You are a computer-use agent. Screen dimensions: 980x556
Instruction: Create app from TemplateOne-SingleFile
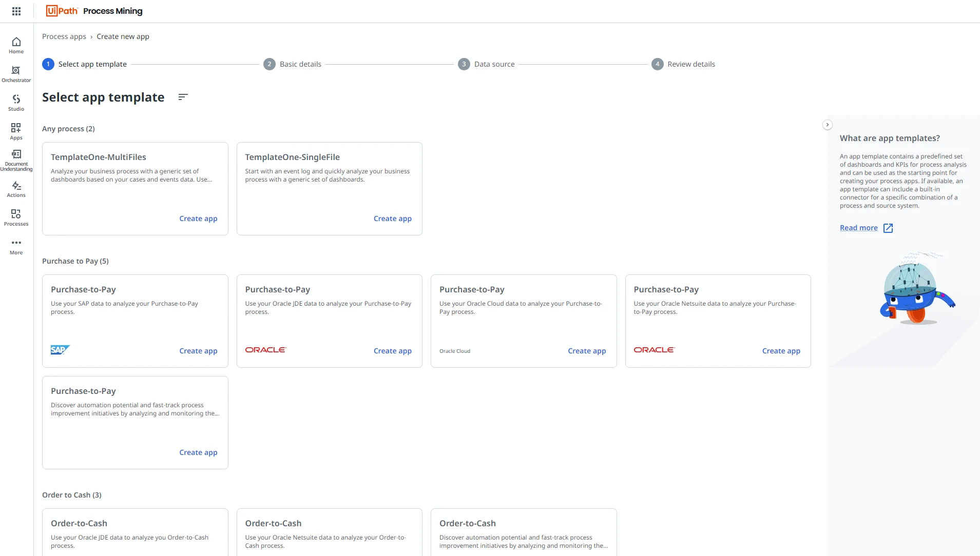pyautogui.click(x=393, y=219)
